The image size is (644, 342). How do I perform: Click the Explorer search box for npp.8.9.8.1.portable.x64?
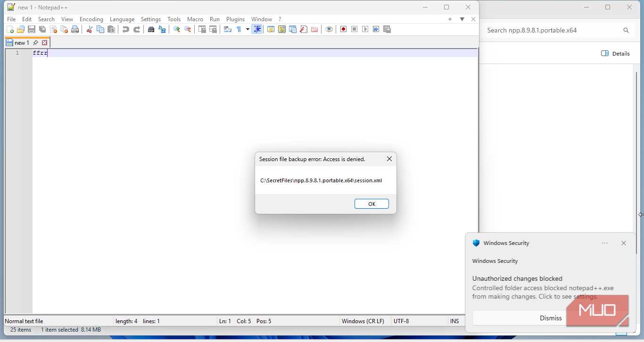pos(558,30)
